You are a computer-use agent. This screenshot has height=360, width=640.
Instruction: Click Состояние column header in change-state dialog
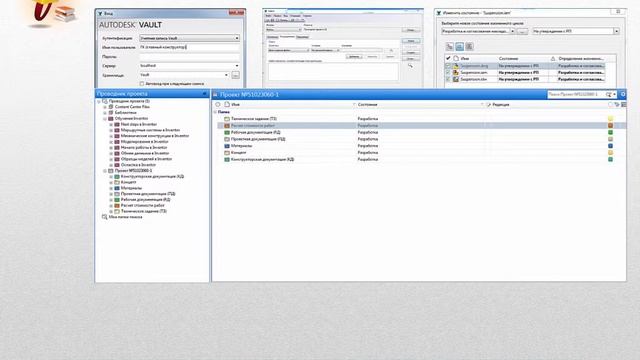coord(508,59)
